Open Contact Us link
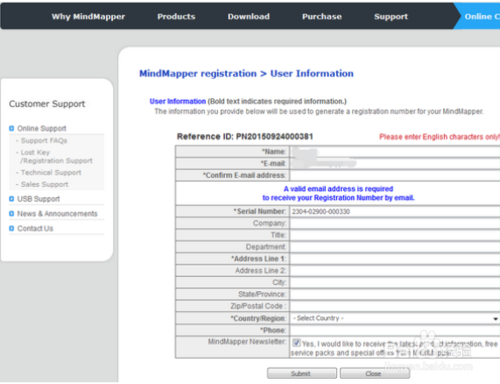The width and height of the screenshot is (500, 384). pos(35,228)
